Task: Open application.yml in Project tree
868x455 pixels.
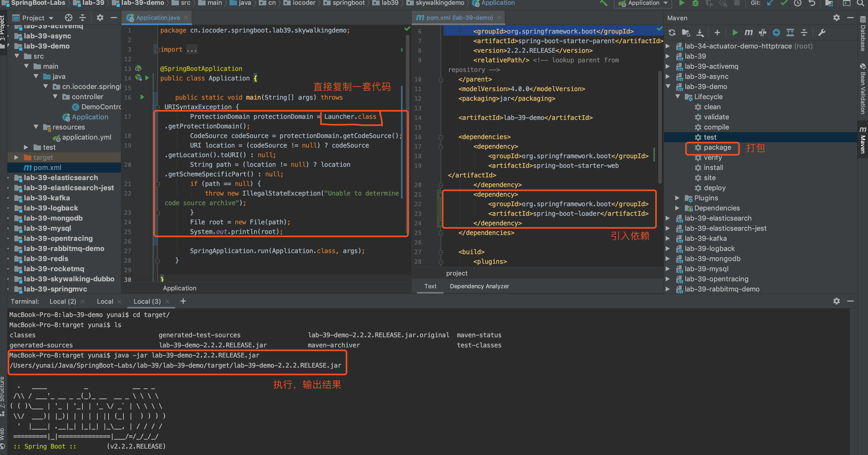Action: (x=86, y=137)
